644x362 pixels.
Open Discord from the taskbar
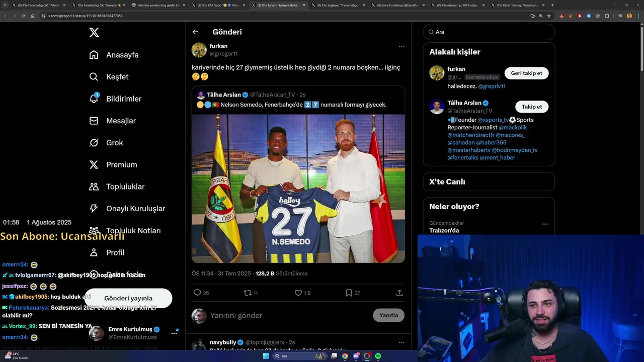(356, 356)
